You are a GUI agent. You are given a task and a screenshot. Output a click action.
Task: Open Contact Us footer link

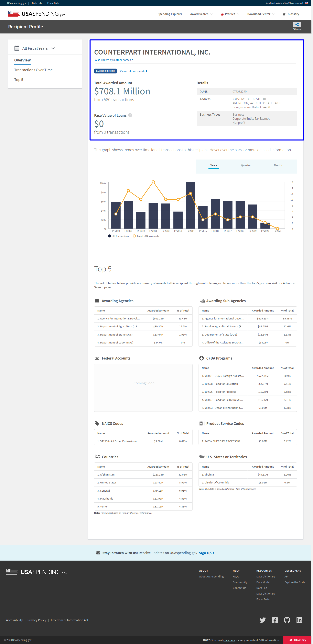[239, 588]
